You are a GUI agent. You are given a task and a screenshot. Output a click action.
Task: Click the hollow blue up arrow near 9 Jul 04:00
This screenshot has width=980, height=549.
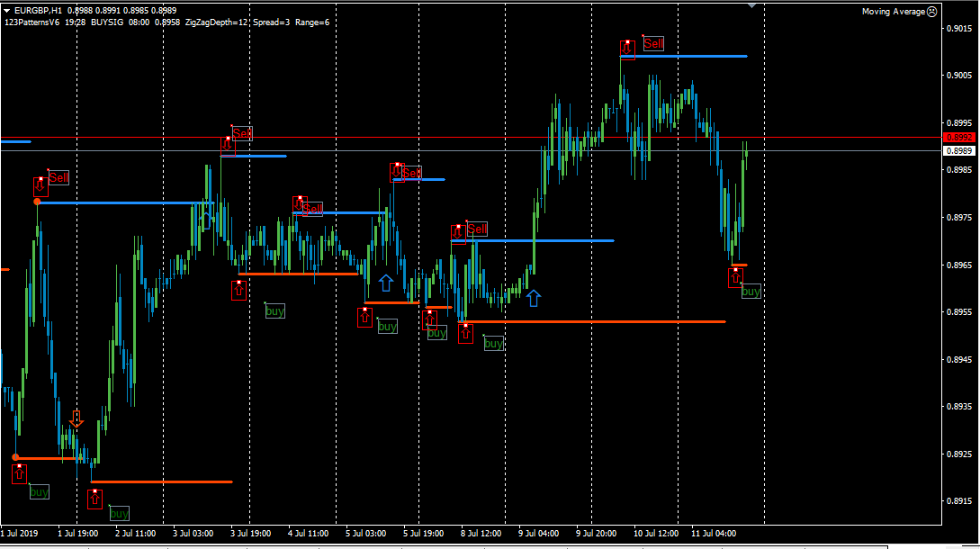tap(533, 298)
